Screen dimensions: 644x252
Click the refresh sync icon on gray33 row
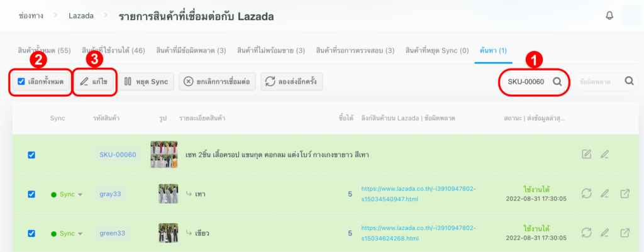click(587, 194)
